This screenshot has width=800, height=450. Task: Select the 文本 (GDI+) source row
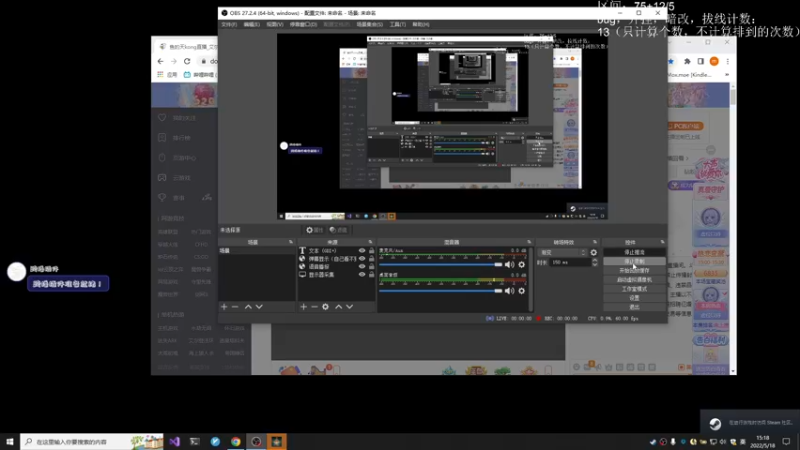336,251
